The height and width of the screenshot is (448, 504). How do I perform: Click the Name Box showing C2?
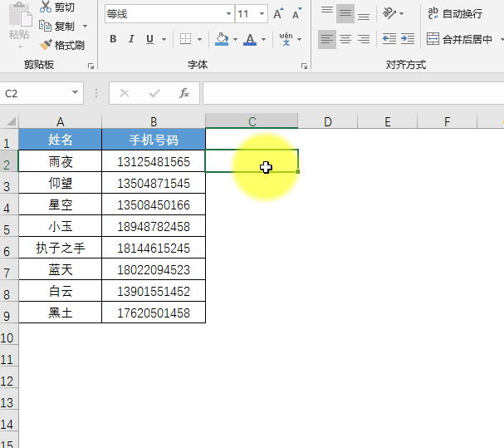36,93
